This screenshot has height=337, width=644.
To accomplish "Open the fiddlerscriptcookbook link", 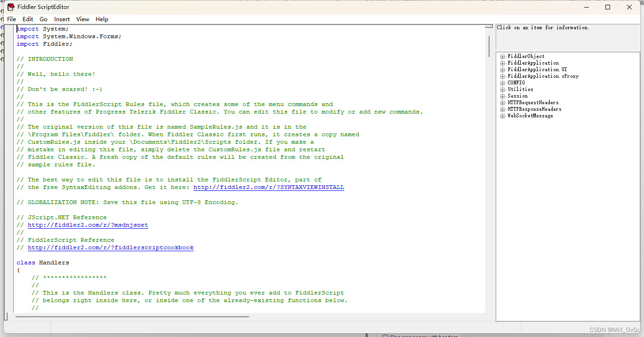I will [111, 247].
